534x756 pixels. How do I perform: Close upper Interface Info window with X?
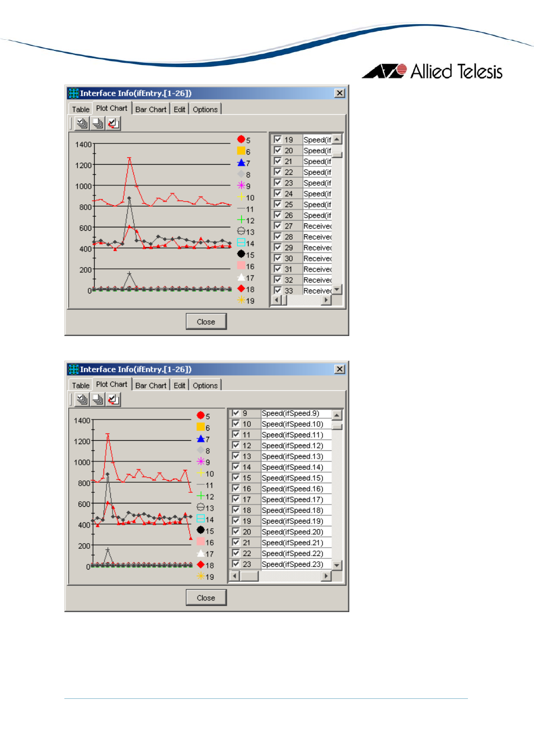(x=340, y=93)
